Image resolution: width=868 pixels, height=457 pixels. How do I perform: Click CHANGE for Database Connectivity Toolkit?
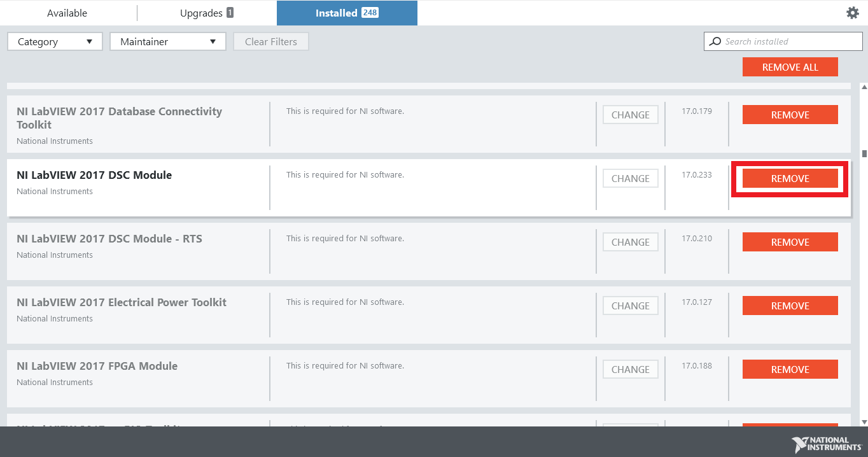click(631, 115)
